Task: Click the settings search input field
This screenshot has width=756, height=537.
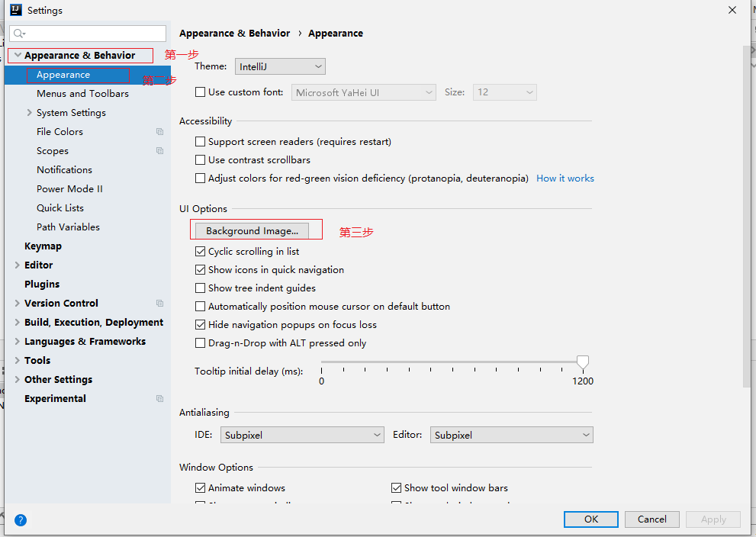Action: (x=88, y=34)
